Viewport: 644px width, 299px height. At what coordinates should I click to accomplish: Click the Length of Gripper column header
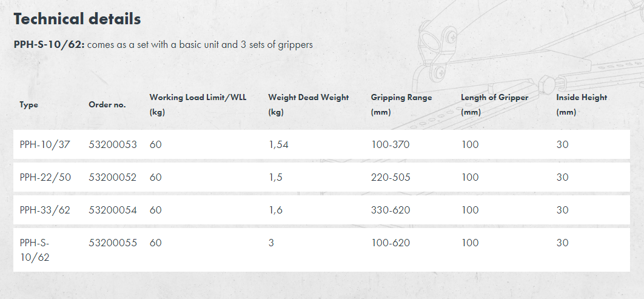(x=494, y=98)
